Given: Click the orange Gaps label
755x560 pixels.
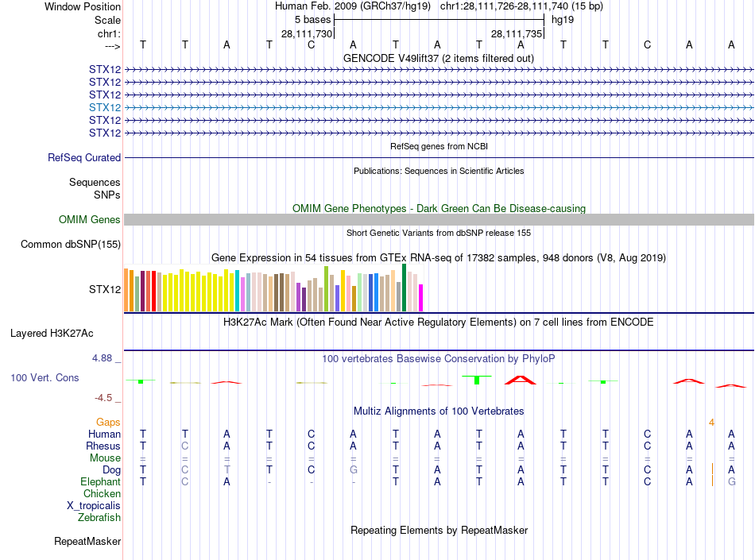Looking at the screenshot, I should pos(108,422).
